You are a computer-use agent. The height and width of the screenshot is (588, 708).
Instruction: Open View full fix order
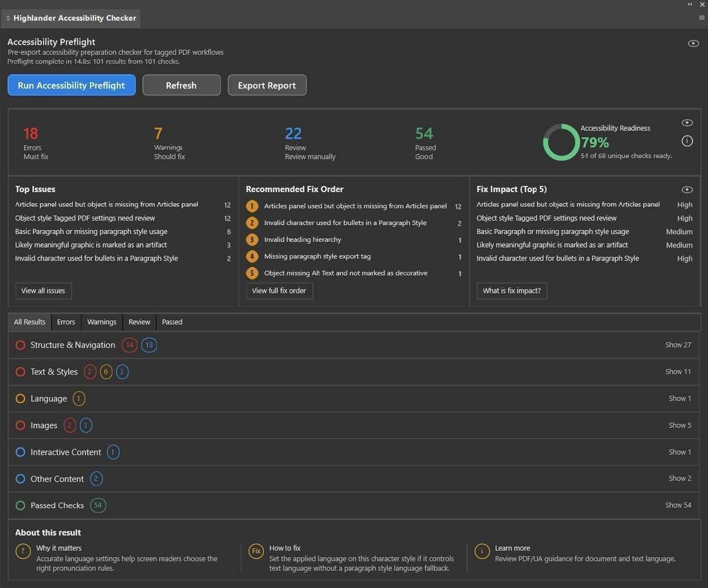point(279,291)
